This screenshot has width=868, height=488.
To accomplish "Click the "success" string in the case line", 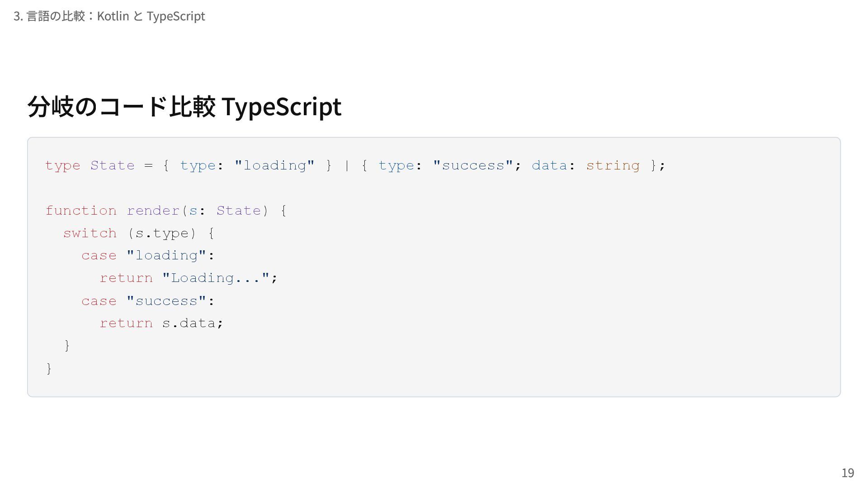I will click(166, 301).
